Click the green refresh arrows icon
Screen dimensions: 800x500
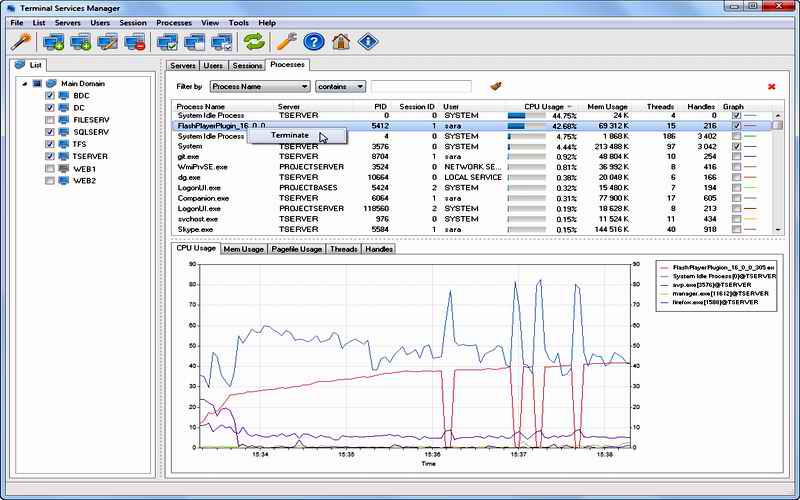[255, 42]
